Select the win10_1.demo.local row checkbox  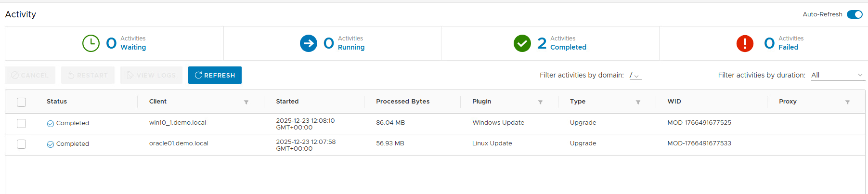[21, 123]
